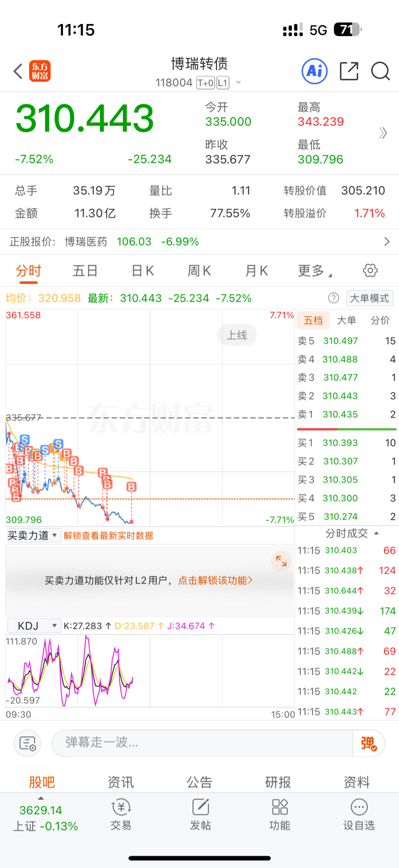Image resolution: width=399 pixels, height=868 pixels.
Task: Open 交易 trade icon
Action: coord(121,815)
